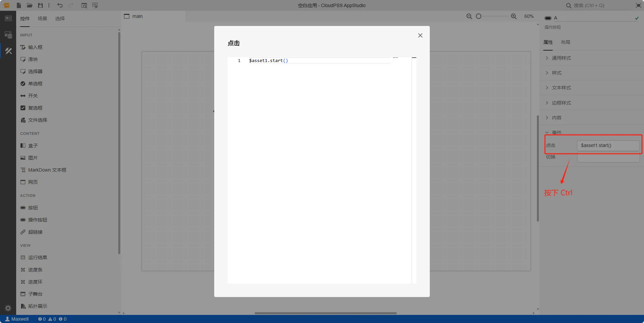Open the first sidebar layout panel icon
Viewport: 644px width, 323px height.
point(8,18)
